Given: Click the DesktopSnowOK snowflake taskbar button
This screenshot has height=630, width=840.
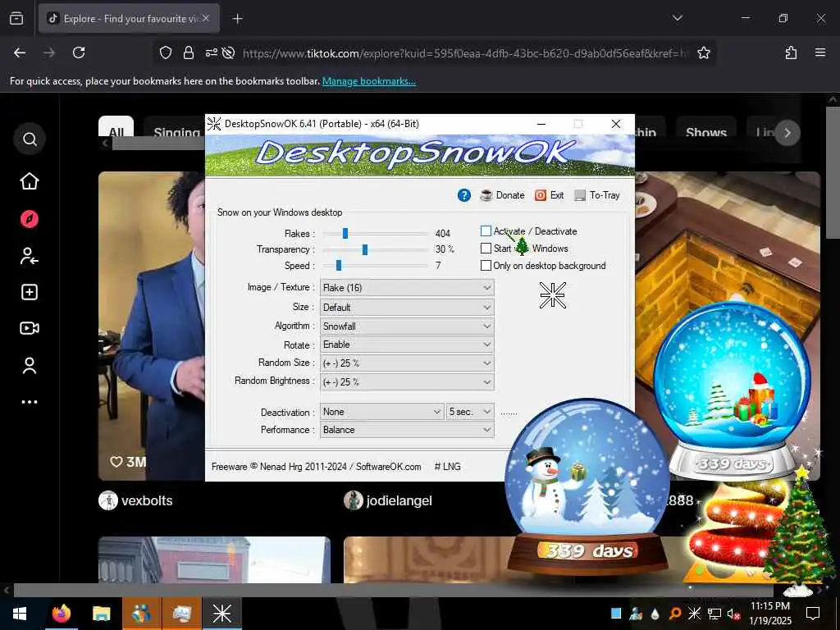Looking at the screenshot, I should coord(221,614).
